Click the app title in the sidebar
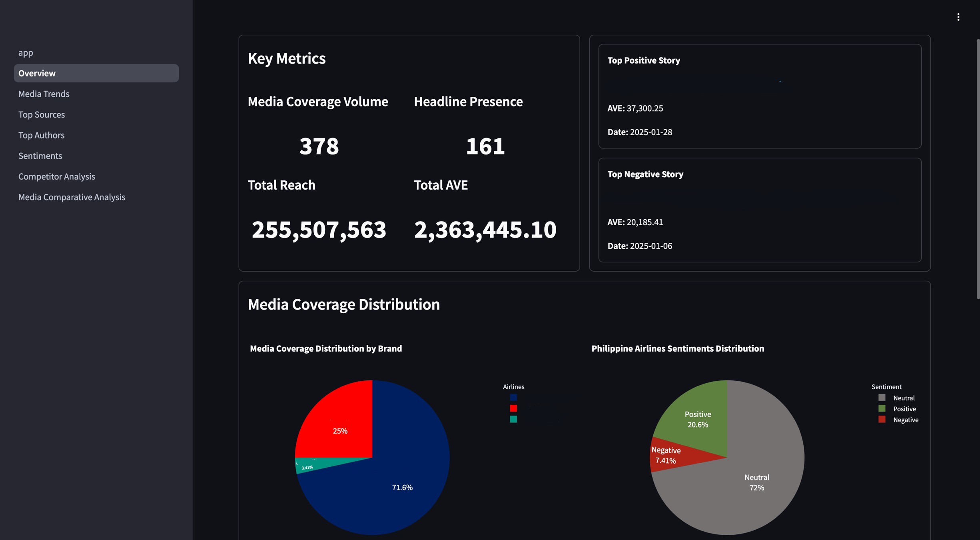Viewport: 980px width, 540px height. 25,52
